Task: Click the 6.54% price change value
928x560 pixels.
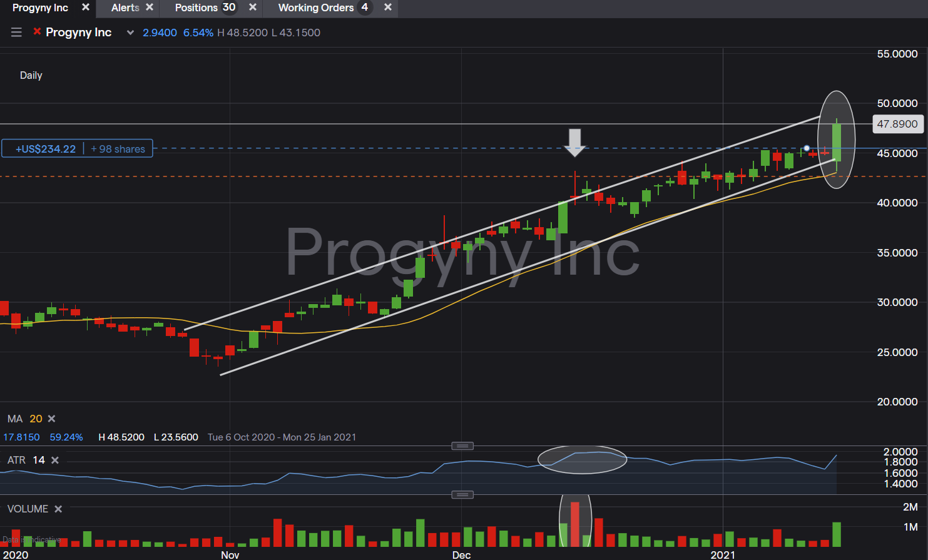Action: point(198,33)
